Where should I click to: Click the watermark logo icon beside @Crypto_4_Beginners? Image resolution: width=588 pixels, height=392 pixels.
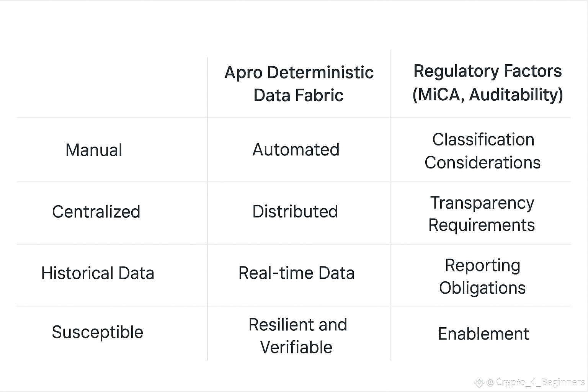[479, 382]
